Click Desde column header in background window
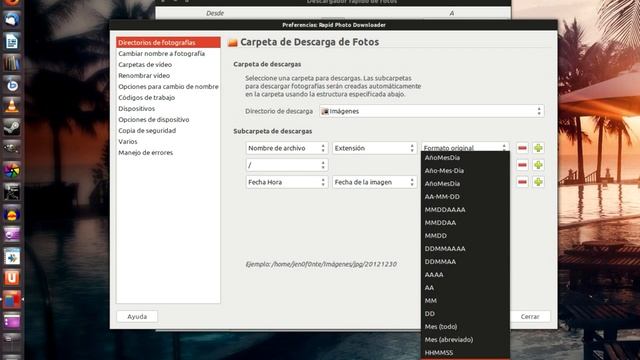This screenshot has width=640, height=360. 215,13
